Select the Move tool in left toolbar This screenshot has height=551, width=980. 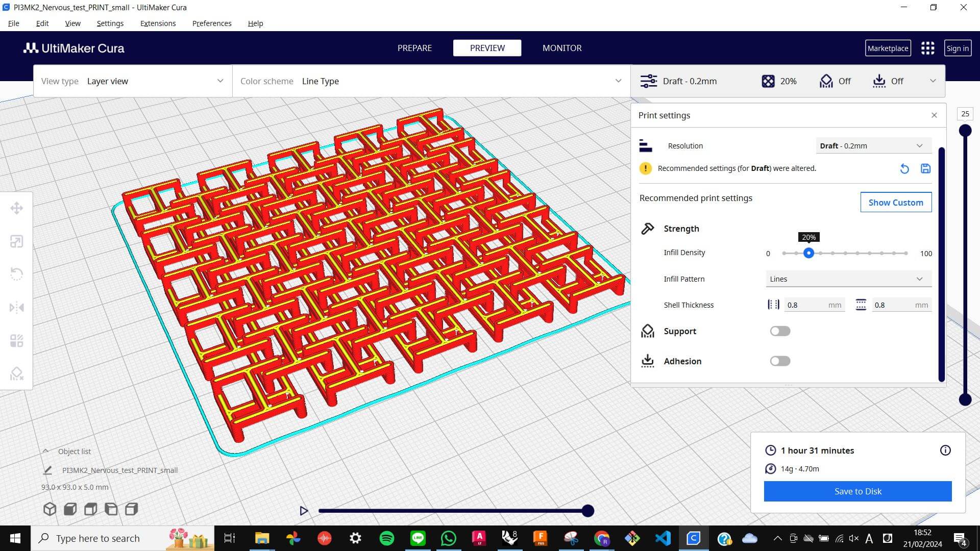tap(16, 208)
